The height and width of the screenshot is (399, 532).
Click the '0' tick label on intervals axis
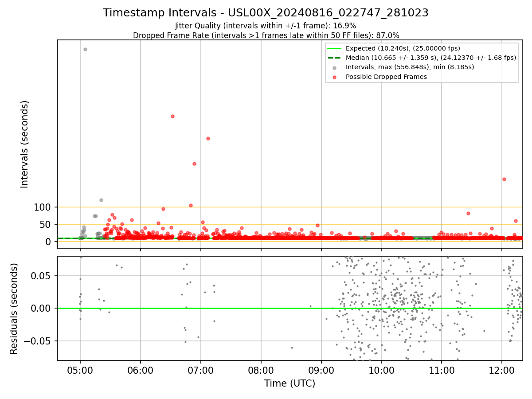click(49, 242)
